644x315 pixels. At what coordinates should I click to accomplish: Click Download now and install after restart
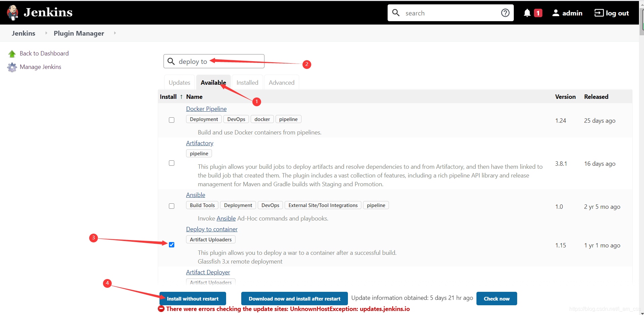[294, 299]
